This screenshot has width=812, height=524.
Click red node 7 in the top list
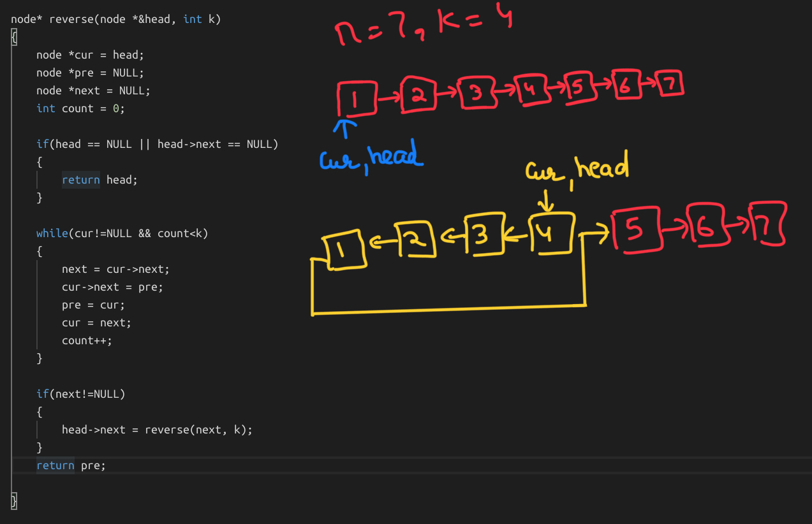pos(670,84)
